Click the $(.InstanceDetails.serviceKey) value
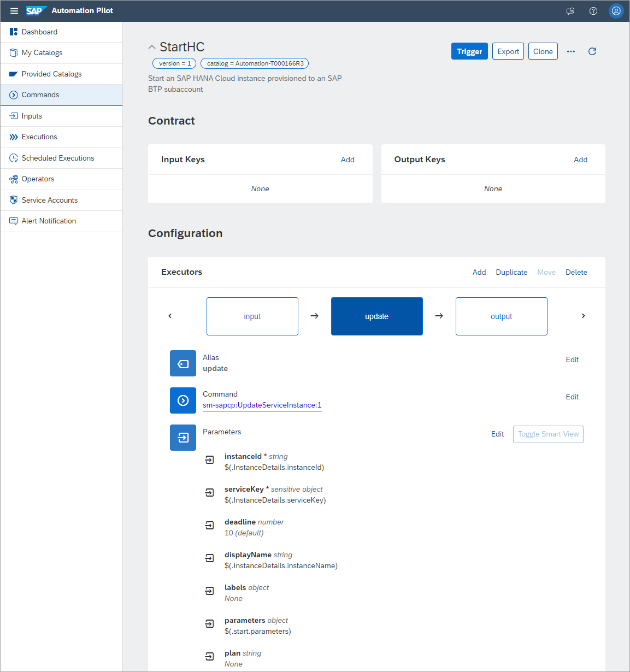Image resolution: width=630 pixels, height=672 pixels. 275,500
